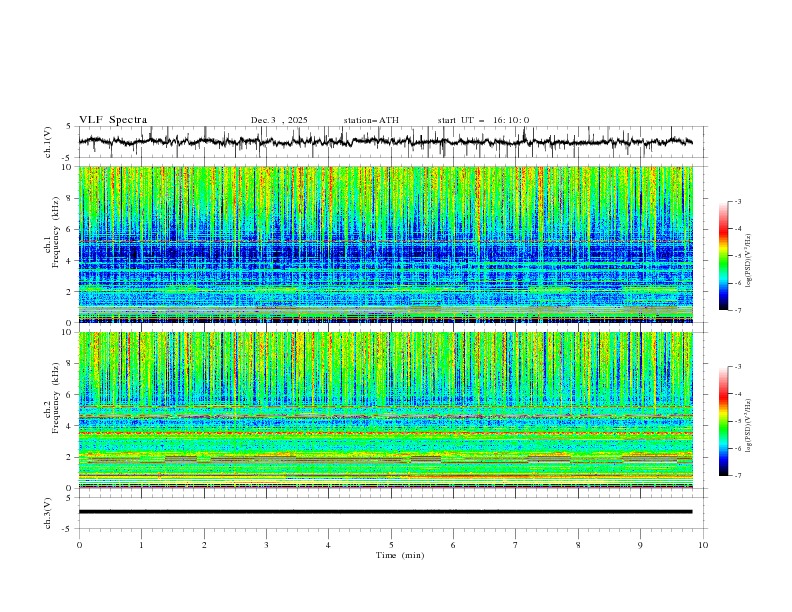Screen dimensions: 792x612
Task: Click the -5 volt tick of ch.1(V) axis
Action: tap(68, 158)
